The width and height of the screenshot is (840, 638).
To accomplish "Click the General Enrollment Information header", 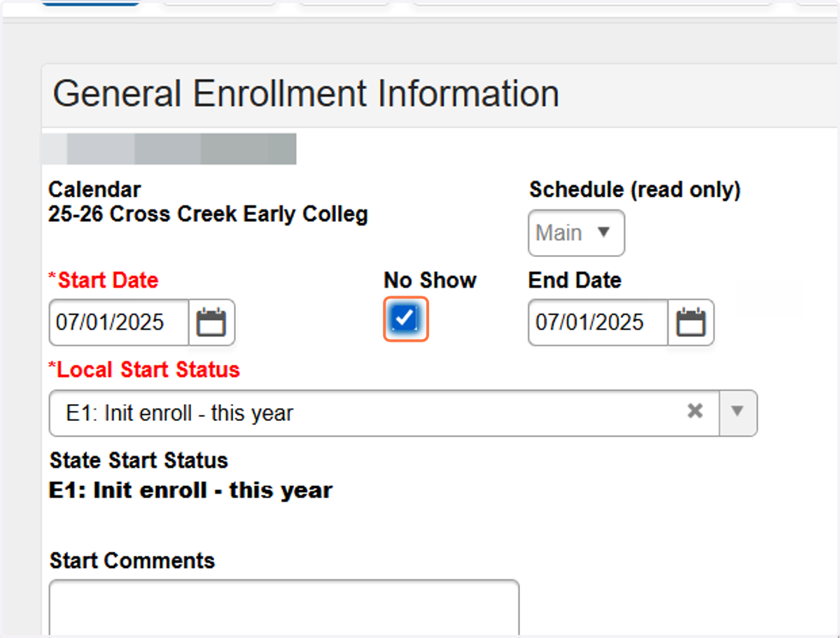I will (306, 94).
